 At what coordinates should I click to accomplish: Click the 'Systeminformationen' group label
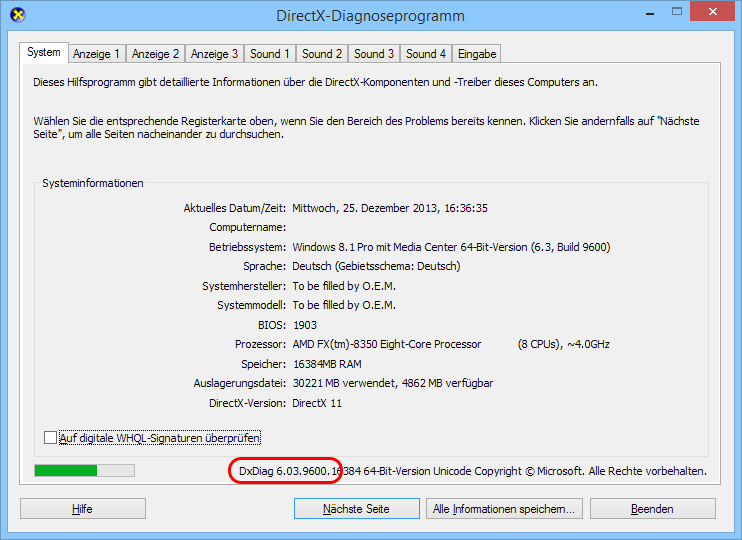(x=93, y=183)
